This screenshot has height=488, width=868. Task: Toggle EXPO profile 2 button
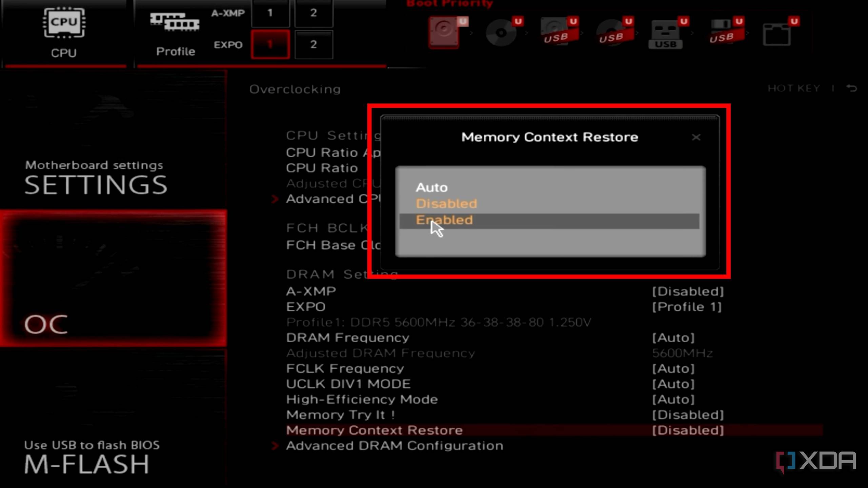click(x=314, y=44)
